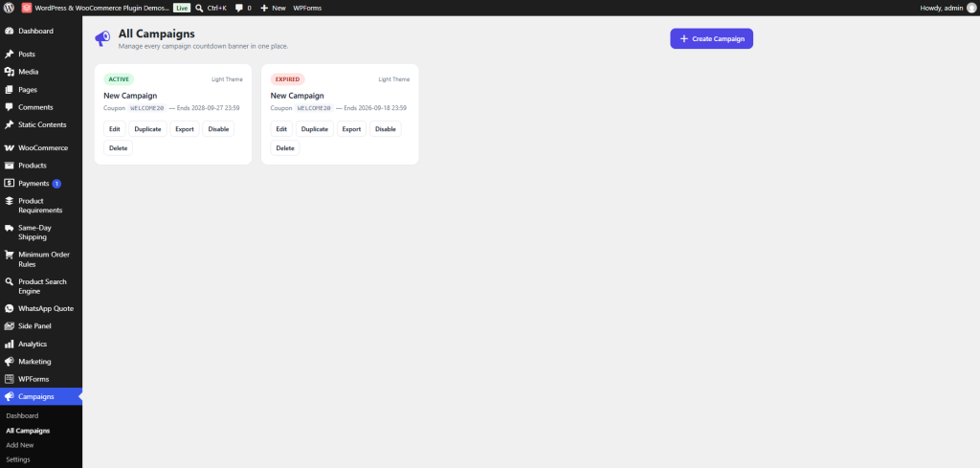Open Campaigns Dashboard submenu item
The height and width of the screenshot is (468, 980).
[x=22, y=415]
